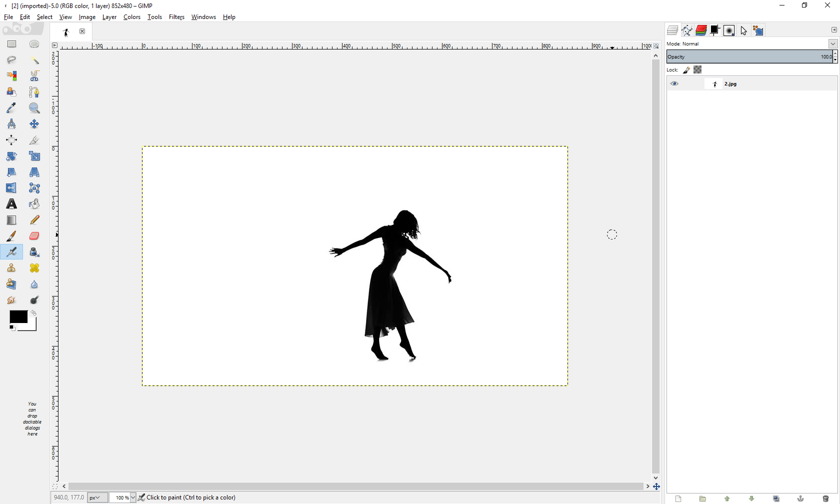Select the Blend gradient tool

click(x=11, y=220)
